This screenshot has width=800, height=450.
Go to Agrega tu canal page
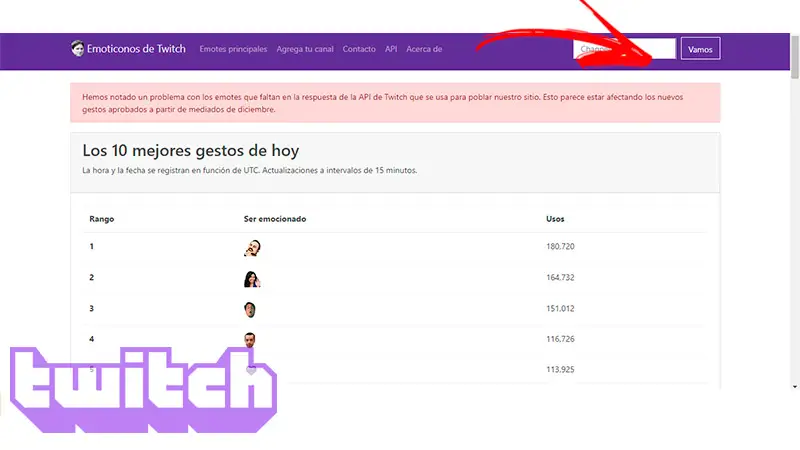305,49
